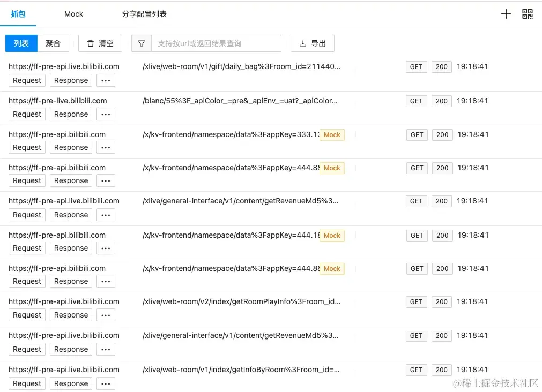Click 200 status tag of blanc/55 row
The width and height of the screenshot is (542, 392).
coord(441,101)
